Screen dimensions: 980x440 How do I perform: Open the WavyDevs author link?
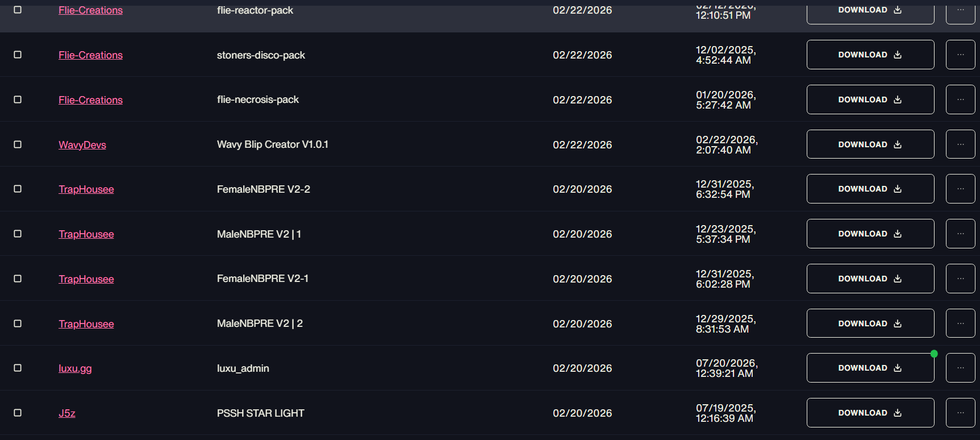click(x=82, y=145)
